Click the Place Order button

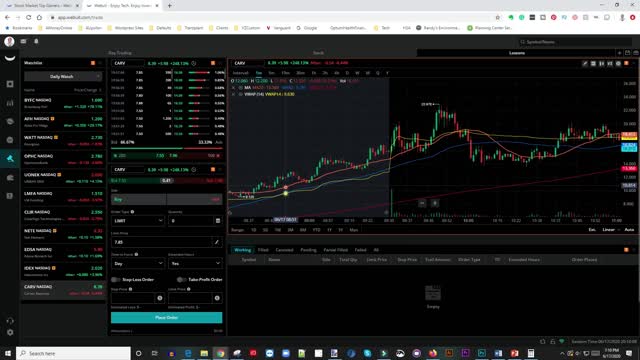(x=167, y=318)
